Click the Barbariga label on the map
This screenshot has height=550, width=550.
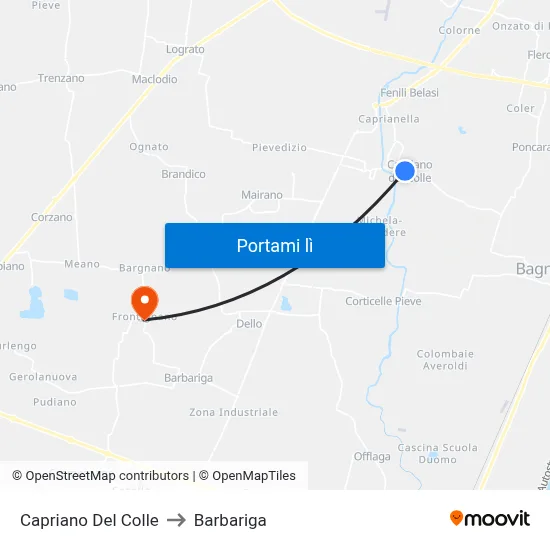pos(188,378)
